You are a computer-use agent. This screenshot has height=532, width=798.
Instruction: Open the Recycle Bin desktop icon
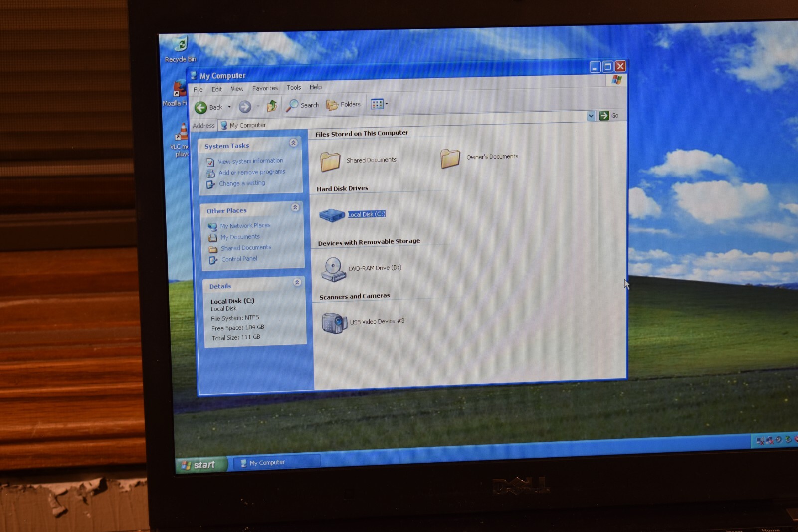click(180, 49)
